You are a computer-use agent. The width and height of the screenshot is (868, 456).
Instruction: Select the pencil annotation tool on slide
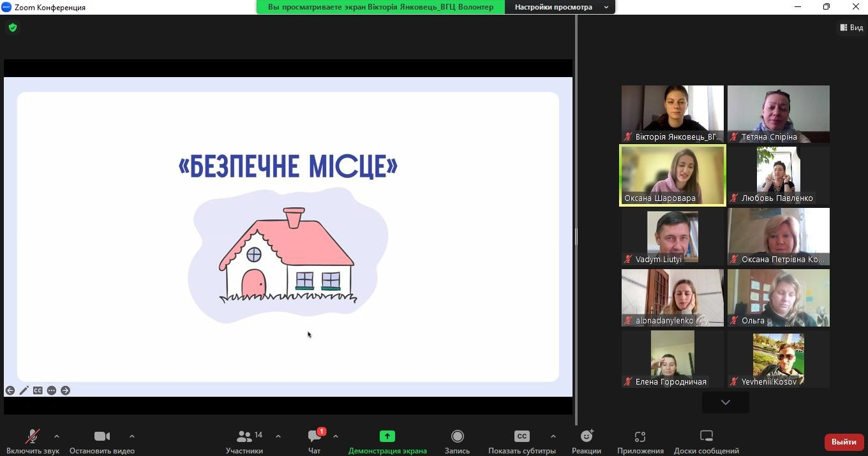(x=24, y=390)
